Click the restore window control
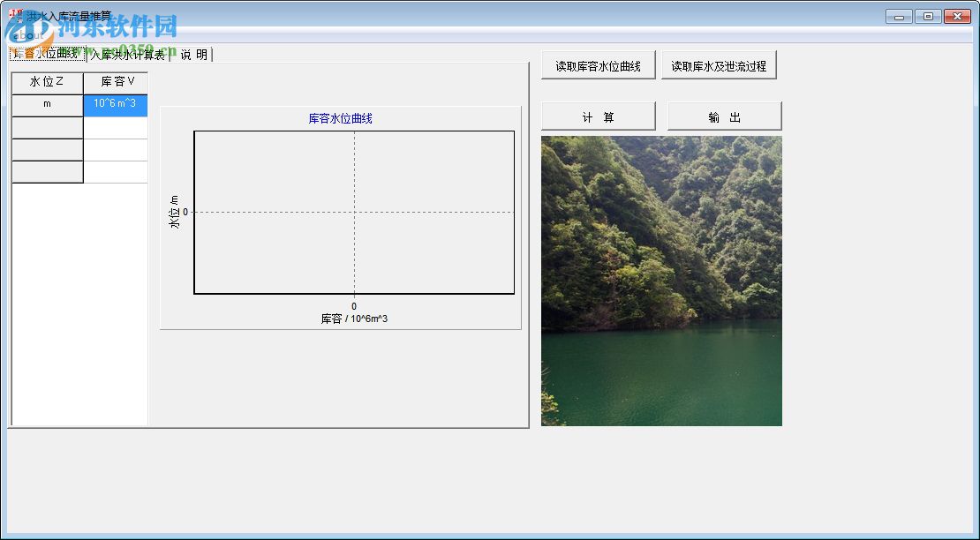 point(927,15)
